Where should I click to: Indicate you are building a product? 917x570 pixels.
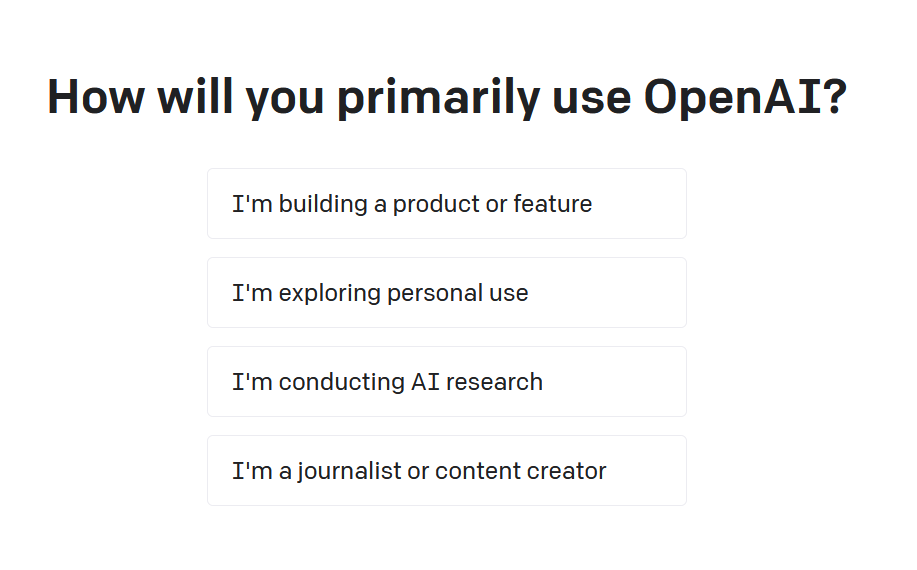[x=447, y=203]
